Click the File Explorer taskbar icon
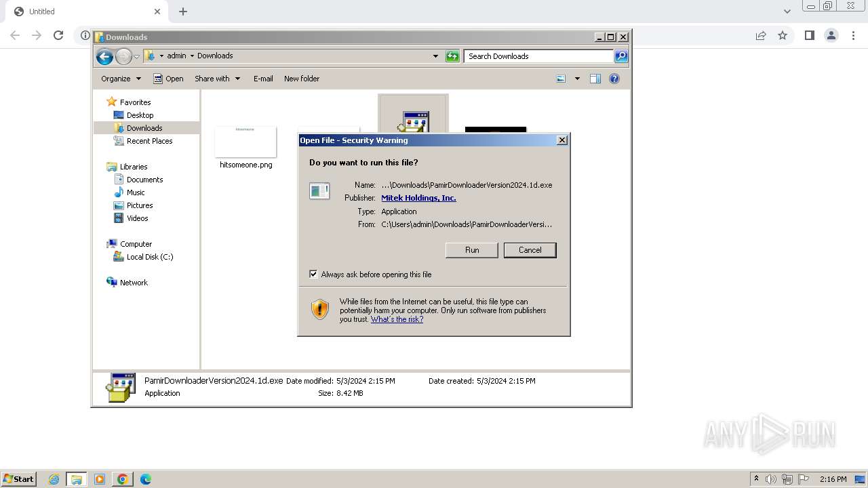This screenshot has width=868, height=488. tap(77, 479)
